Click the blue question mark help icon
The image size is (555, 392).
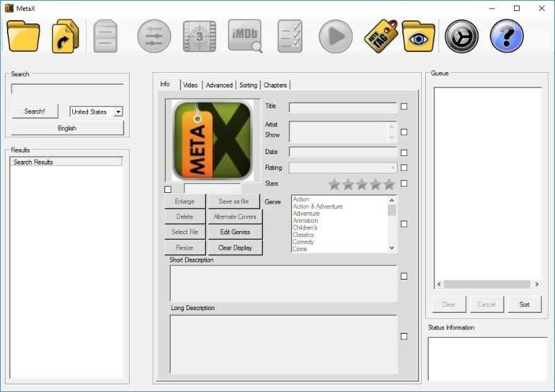(506, 36)
